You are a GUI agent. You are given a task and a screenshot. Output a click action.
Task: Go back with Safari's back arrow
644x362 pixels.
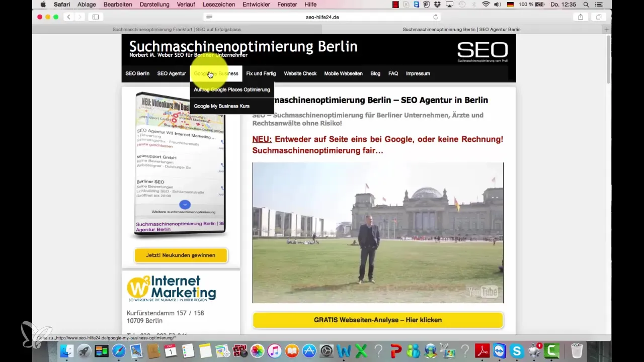pyautogui.click(x=68, y=17)
